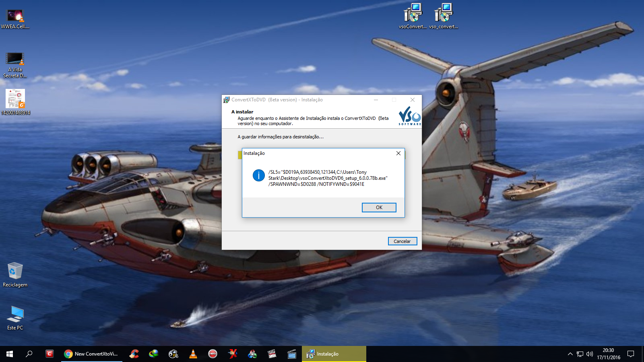Open the bee icon app on the taskbar
This screenshot has height=362, width=644.
pos(173,354)
